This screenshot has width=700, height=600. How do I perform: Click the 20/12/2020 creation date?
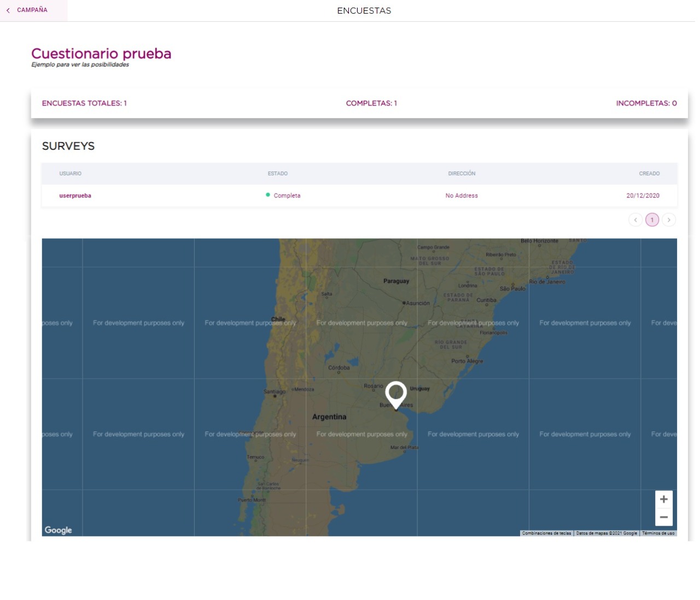[x=643, y=196]
